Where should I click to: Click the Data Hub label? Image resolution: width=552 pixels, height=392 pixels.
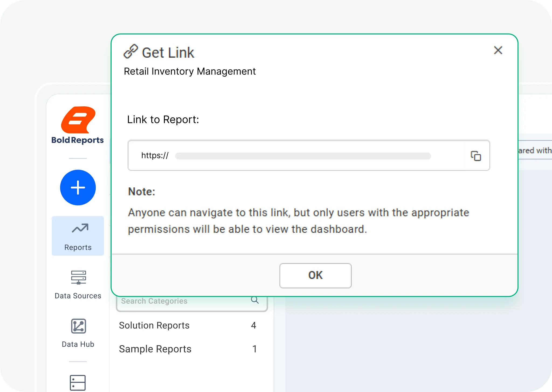tap(78, 344)
